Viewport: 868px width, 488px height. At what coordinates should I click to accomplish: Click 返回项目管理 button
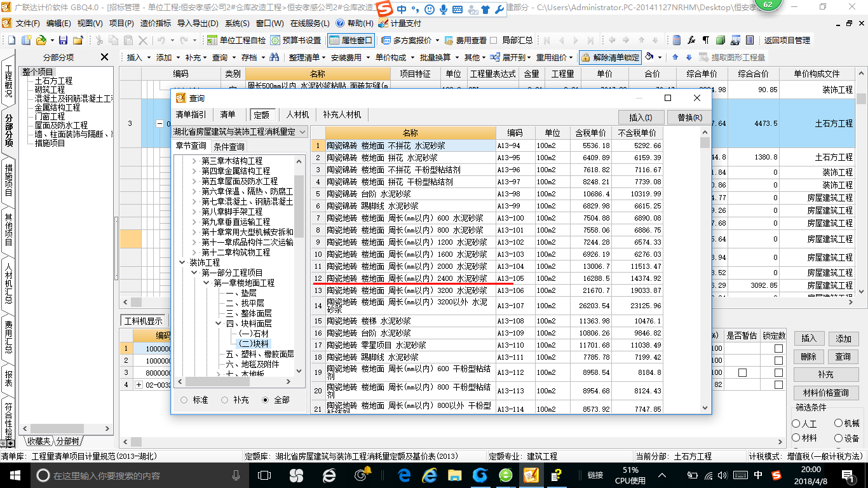(x=787, y=40)
